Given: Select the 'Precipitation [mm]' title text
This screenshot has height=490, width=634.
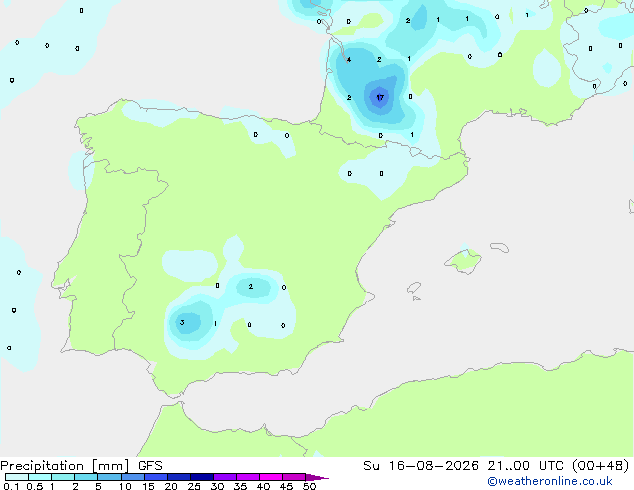Looking at the screenshot, I should click(x=65, y=466).
